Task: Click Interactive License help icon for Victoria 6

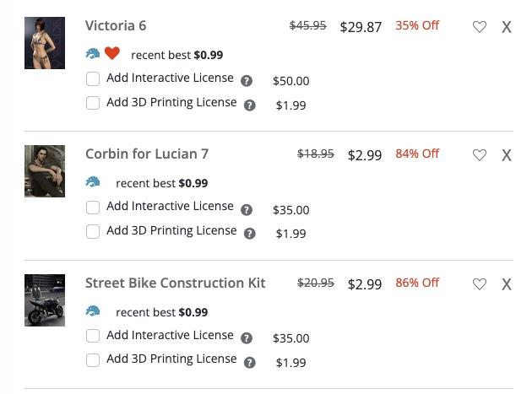Action: [x=247, y=81]
